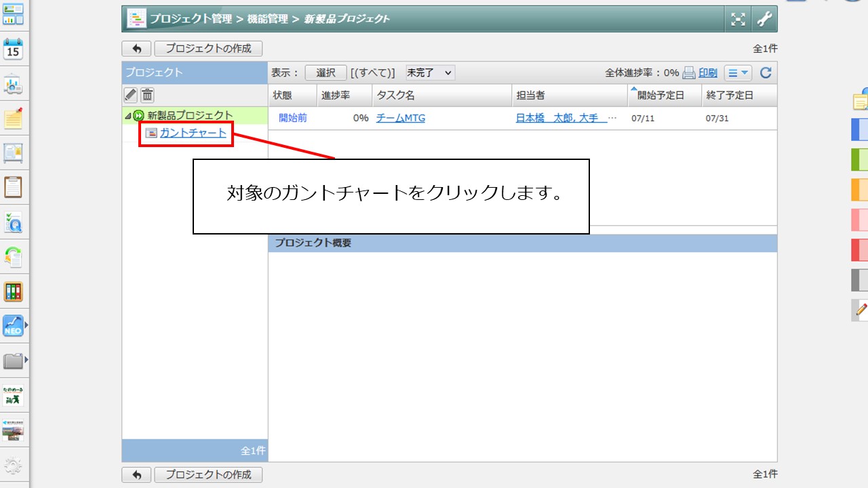This screenshot has height=488, width=868.
Task: Select the green color tab on right edge
Action: click(859, 159)
